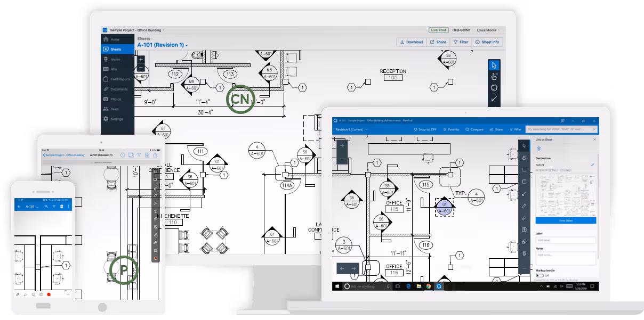Open the filter icon on the tablet toolbar
The width and height of the screenshot is (644, 320).
tap(139, 155)
